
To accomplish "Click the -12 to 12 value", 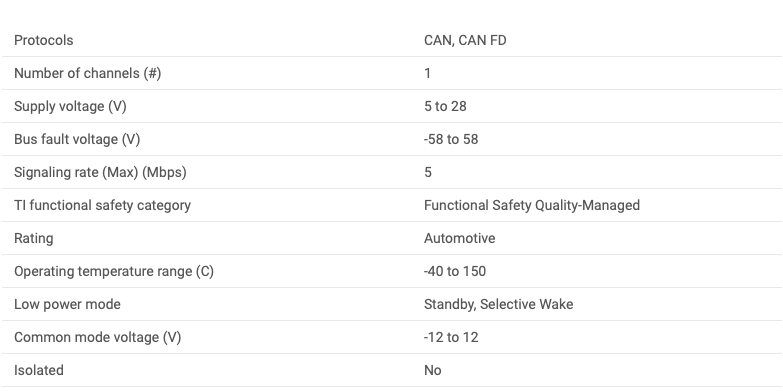I will [x=451, y=337].
